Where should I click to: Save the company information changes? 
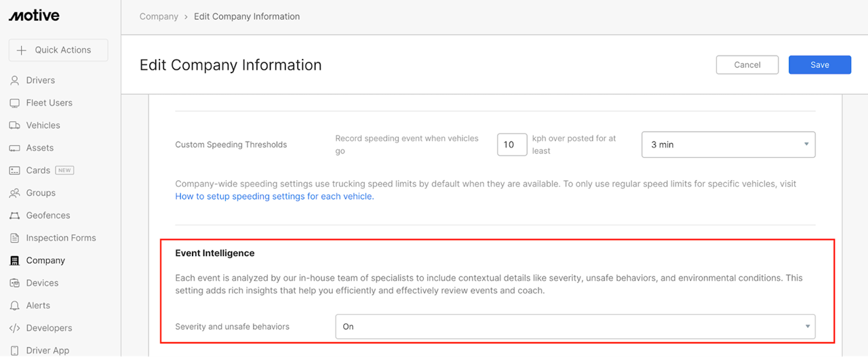click(820, 64)
